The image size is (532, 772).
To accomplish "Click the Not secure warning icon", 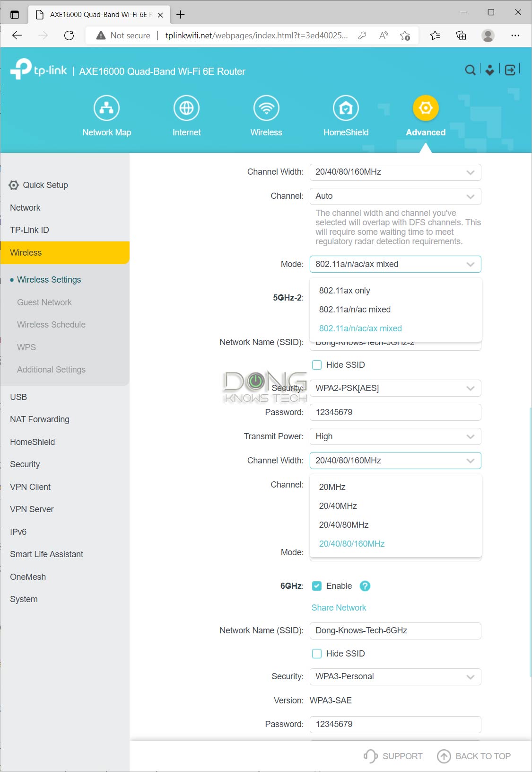I will point(101,35).
